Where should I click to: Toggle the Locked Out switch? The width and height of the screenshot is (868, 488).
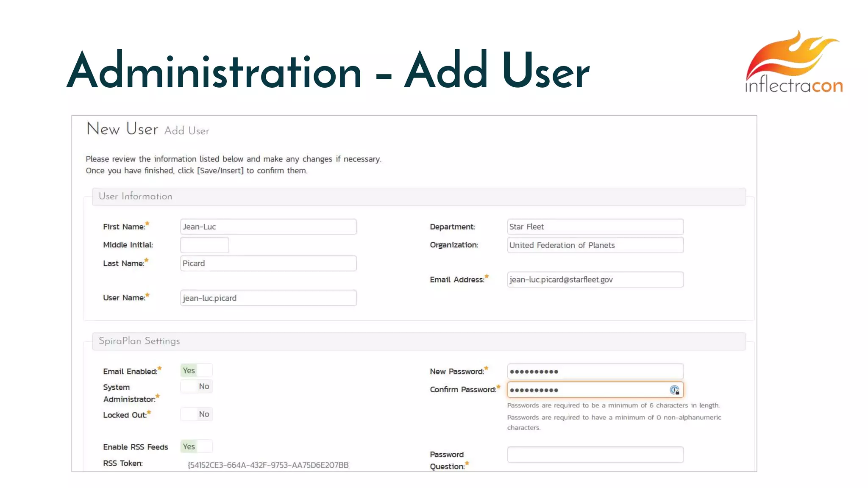click(196, 414)
